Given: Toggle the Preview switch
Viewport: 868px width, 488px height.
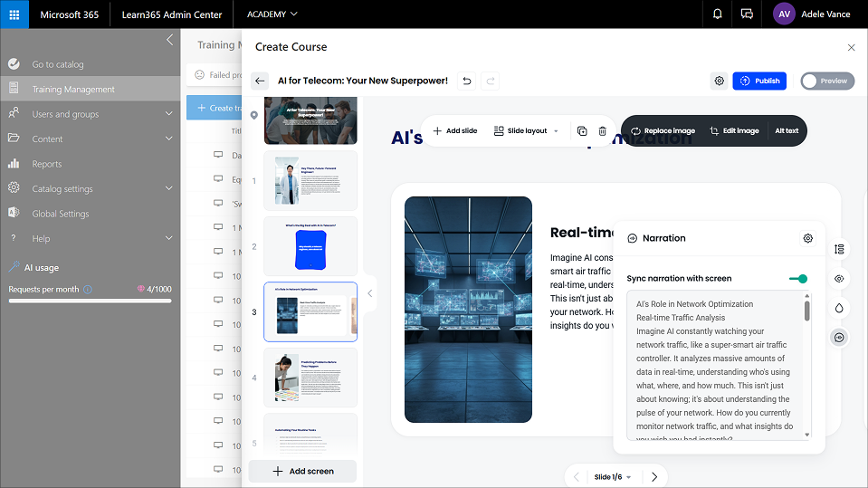Looking at the screenshot, I should click(825, 81).
